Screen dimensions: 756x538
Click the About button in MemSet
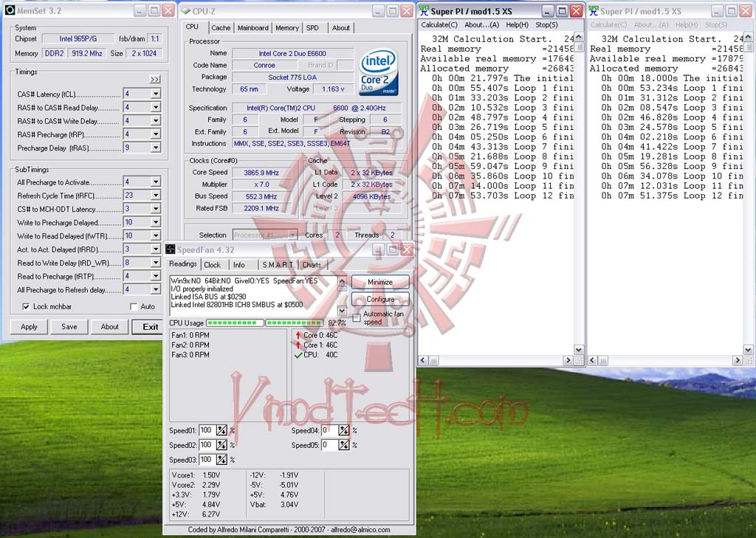click(x=109, y=327)
